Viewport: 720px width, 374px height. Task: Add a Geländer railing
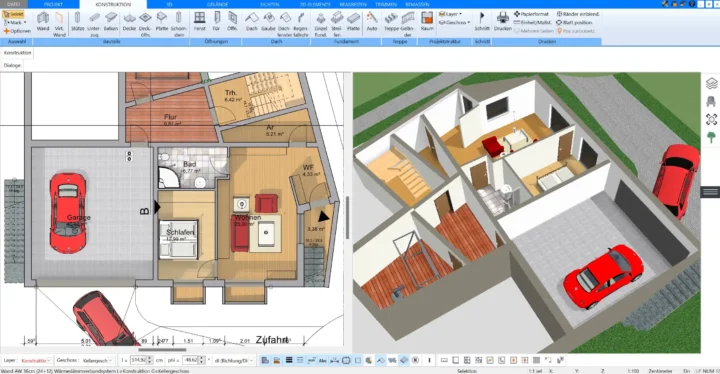[x=407, y=24]
